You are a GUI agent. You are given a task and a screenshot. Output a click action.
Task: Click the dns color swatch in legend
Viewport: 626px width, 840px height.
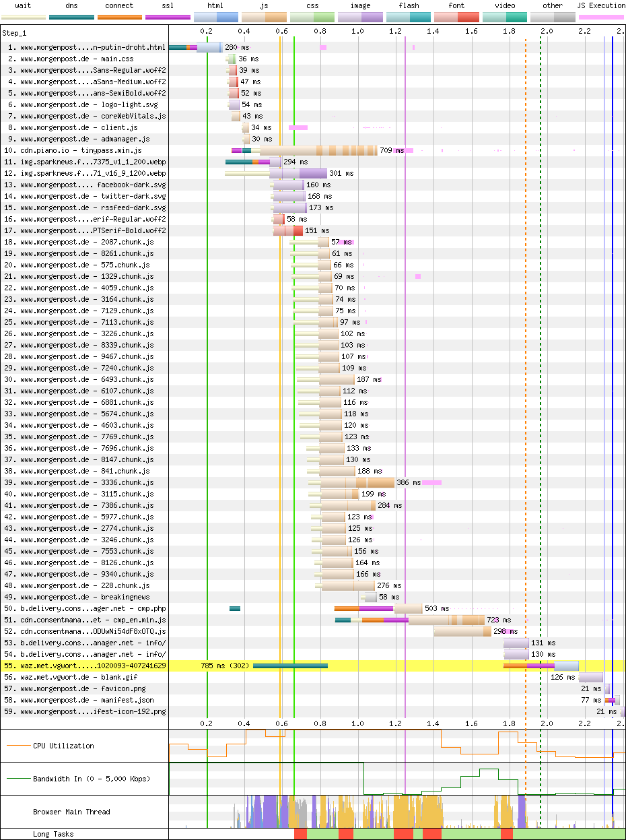click(71, 16)
